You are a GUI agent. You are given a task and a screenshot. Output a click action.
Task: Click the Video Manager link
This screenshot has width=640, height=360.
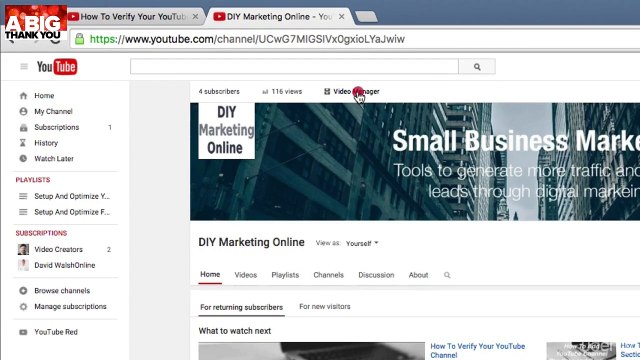point(356,91)
